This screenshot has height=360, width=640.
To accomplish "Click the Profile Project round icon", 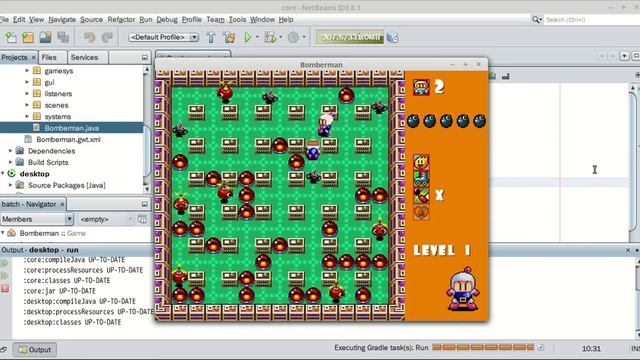I will pyautogui.click(x=293, y=38).
